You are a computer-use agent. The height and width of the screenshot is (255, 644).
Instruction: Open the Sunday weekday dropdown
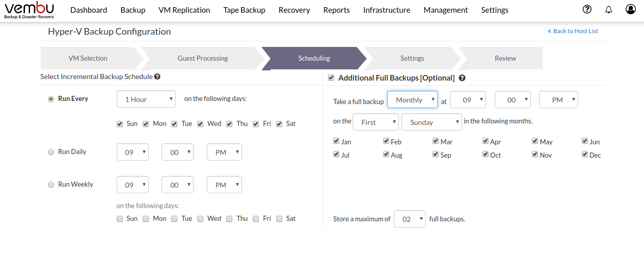click(432, 122)
